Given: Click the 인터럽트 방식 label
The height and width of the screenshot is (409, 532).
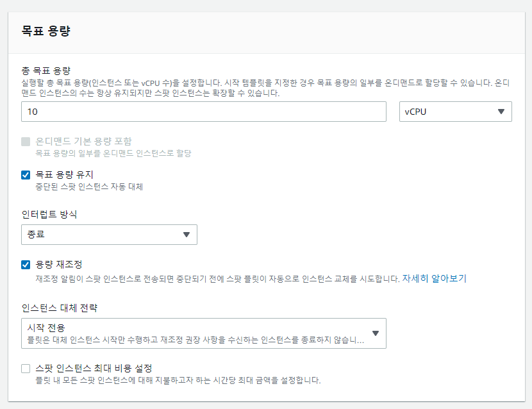Looking at the screenshot, I should click(49, 214).
